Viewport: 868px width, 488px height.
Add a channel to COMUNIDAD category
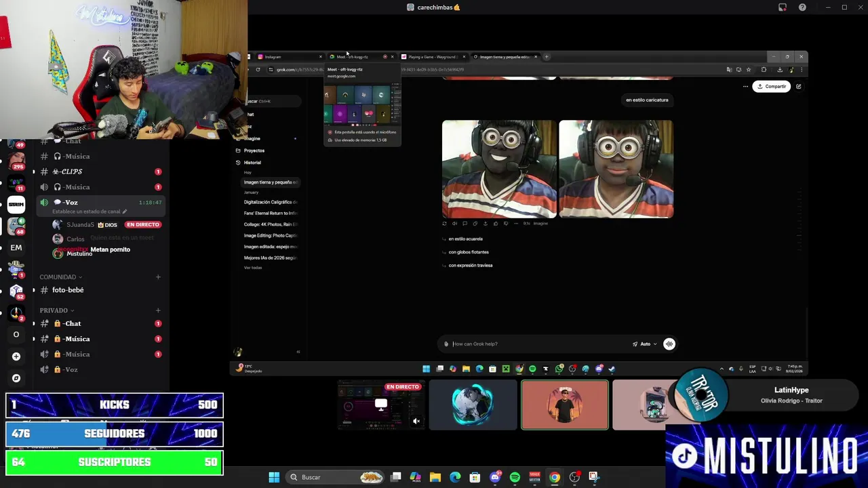point(158,277)
